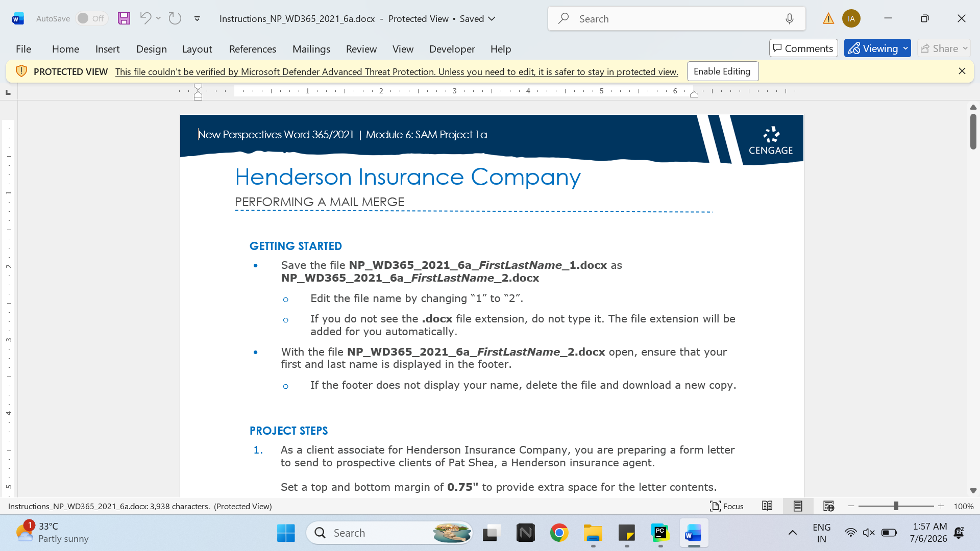Open the Saved status dropdown beside file name
980x551 pixels.
[478, 18]
